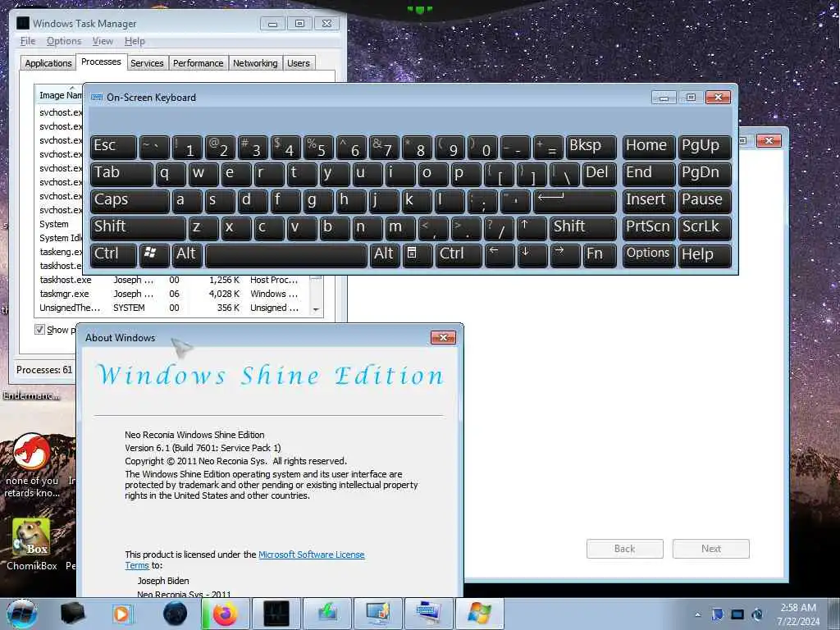Viewport: 840px width, 630px height.
Task: Click the black box taskbar icon
Action: pos(72,614)
